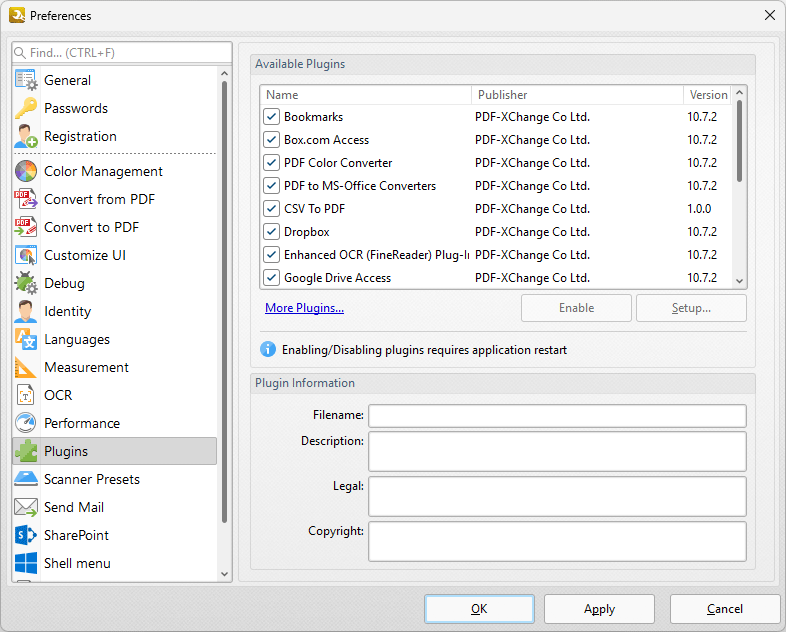Open the More Plugins link
The width and height of the screenshot is (786, 632).
pyautogui.click(x=304, y=308)
